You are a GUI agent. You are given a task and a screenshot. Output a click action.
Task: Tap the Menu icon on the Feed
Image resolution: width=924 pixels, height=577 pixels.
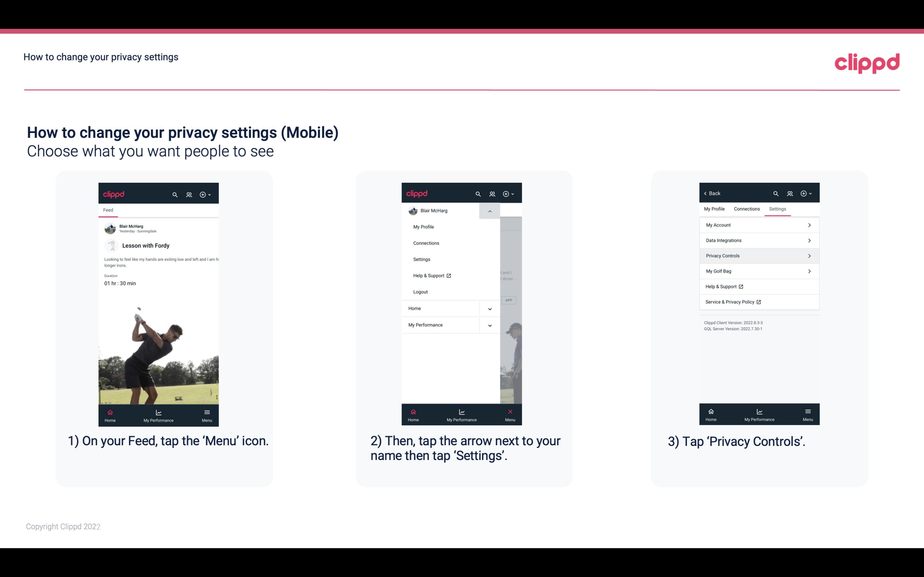(207, 412)
